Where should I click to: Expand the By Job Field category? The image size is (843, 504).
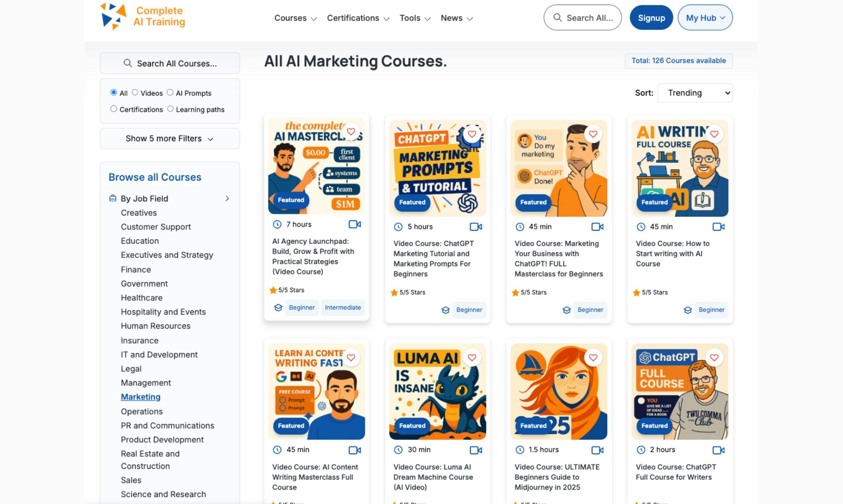click(227, 198)
